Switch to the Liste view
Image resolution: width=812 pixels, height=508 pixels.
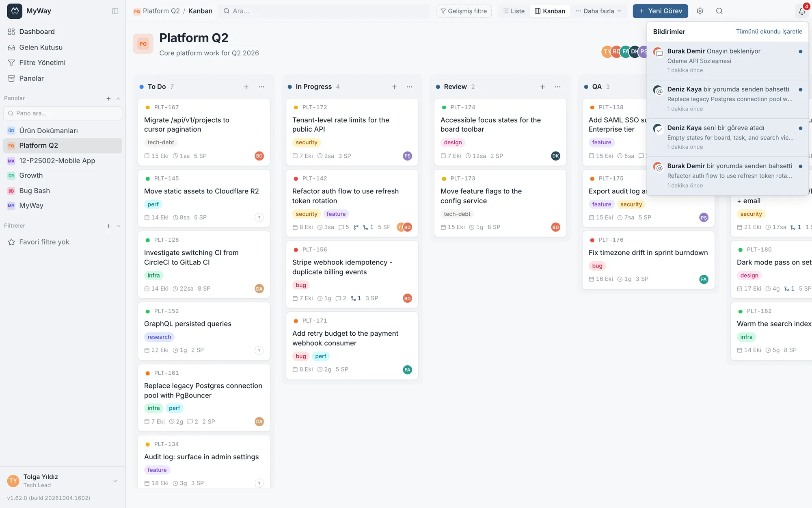(514, 11)
